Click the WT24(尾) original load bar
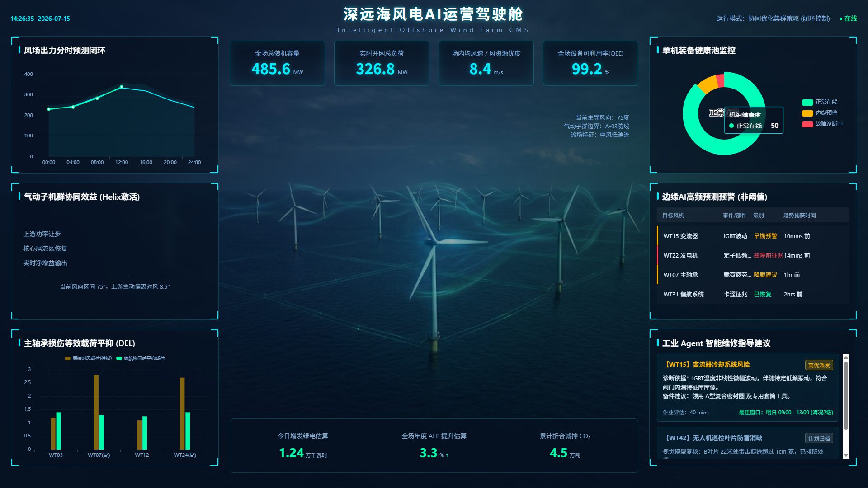Image resolution: width=868 pixels, height=488 pixels. pos(182,413)
